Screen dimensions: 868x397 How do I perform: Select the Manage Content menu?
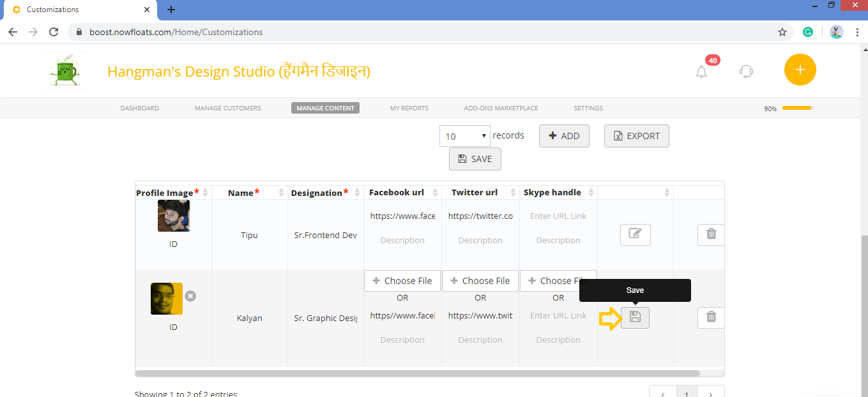pos(325,108)
